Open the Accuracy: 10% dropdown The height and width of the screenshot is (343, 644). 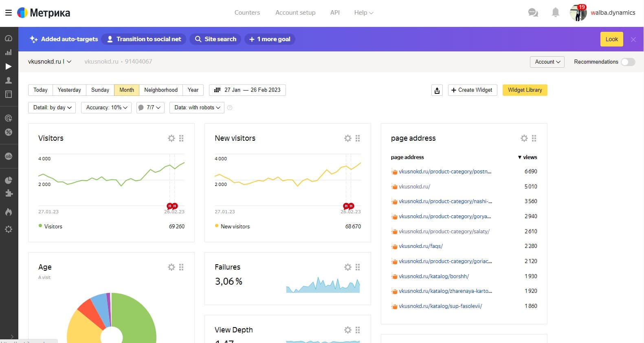click(106, 108)
